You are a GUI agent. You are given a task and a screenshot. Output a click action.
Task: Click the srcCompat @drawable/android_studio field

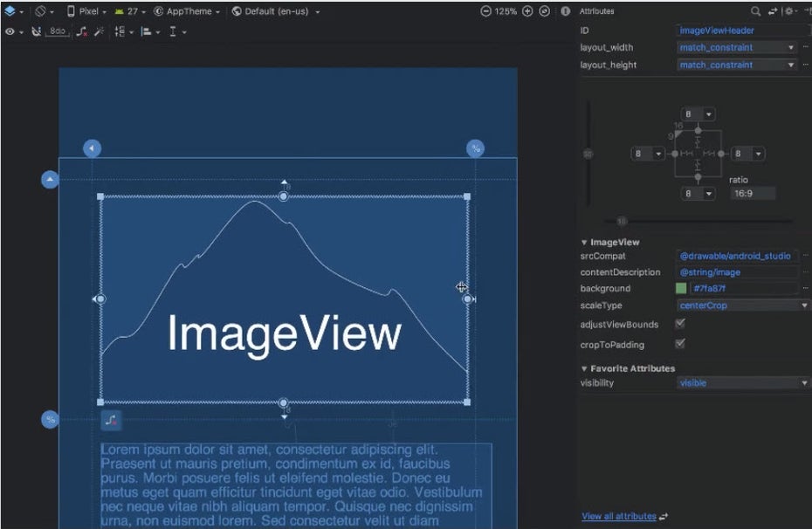coord(738,256)
